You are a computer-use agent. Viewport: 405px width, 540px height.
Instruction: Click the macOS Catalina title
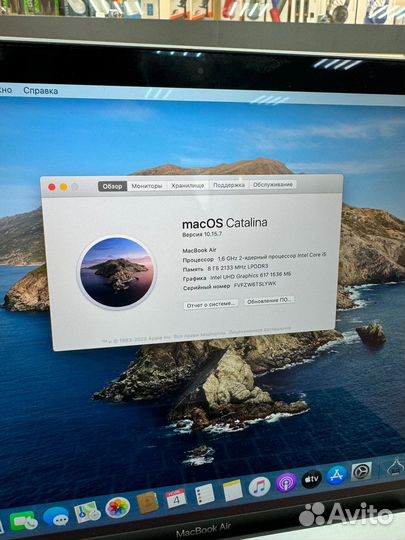coord(225,223)
